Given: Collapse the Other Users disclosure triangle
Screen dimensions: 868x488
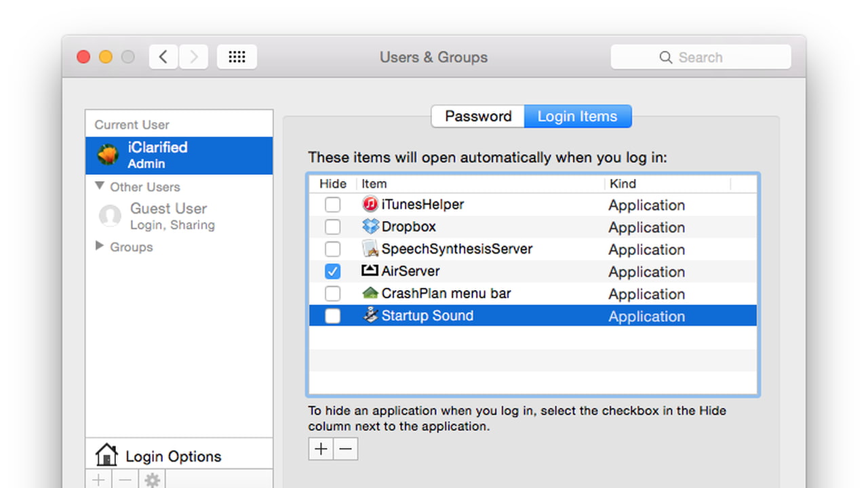Looking at the screenshot, I should (100, 186).
